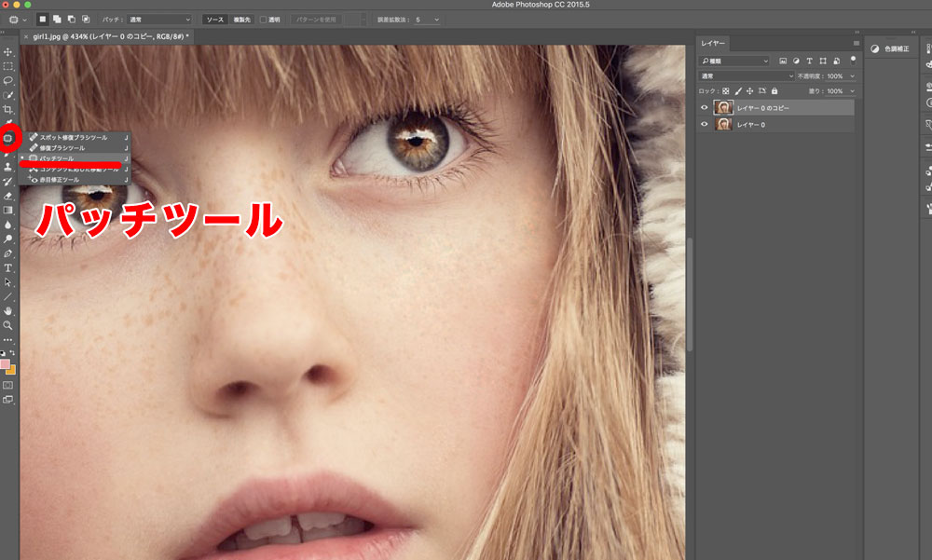Open the Layers panel options menu
Image resolution: width=932 pixels, height=560 pixels.
(x=856, y=44)
